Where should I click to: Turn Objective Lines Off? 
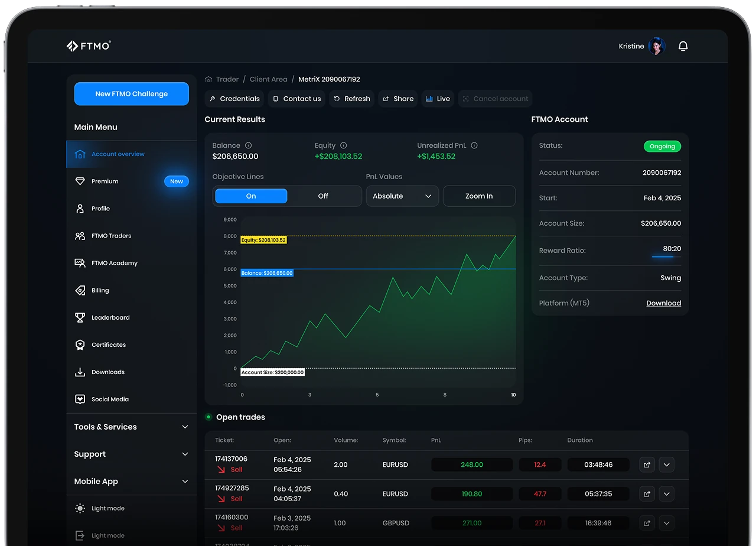tap(323, 196)
